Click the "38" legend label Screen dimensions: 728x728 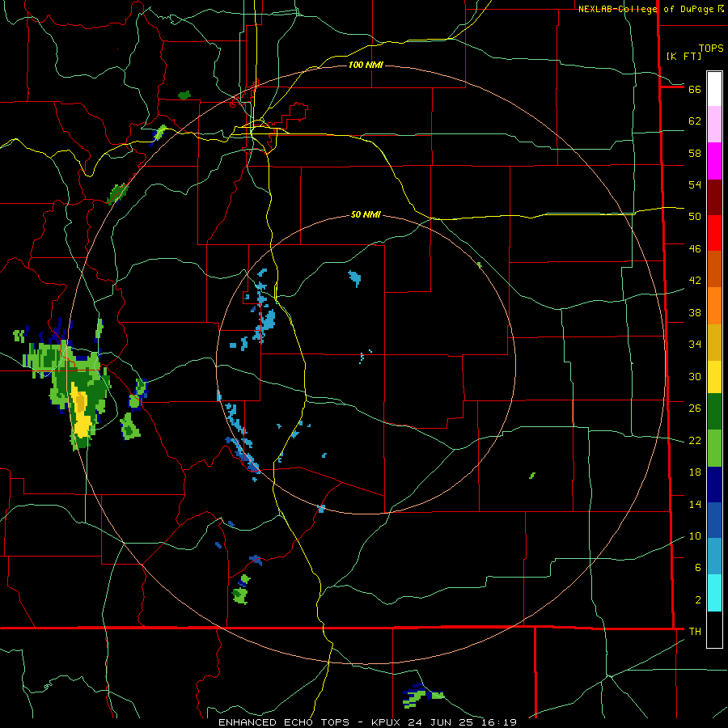[695, 313]
